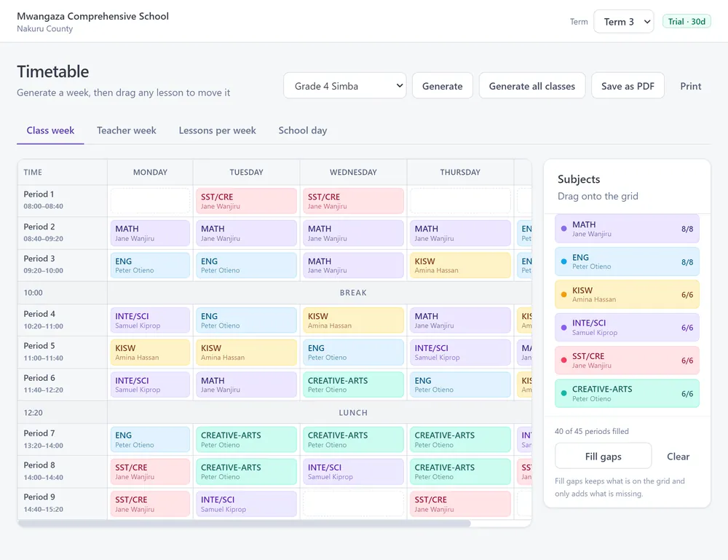Select Monday Period 3 ENG lesson
Image resolution: width=728 pixels, height=560 pixels.
coord(150,265)
